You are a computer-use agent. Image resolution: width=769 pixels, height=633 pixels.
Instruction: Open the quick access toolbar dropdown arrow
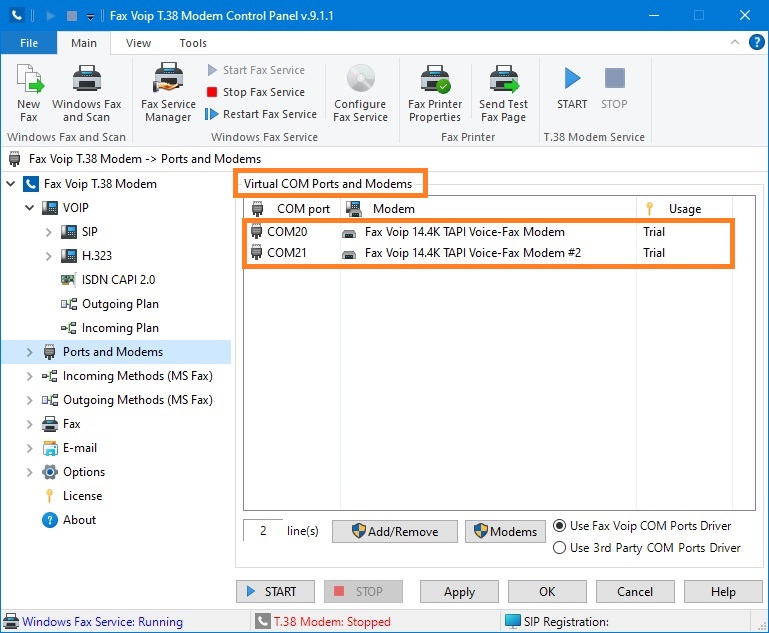point(90,16)
